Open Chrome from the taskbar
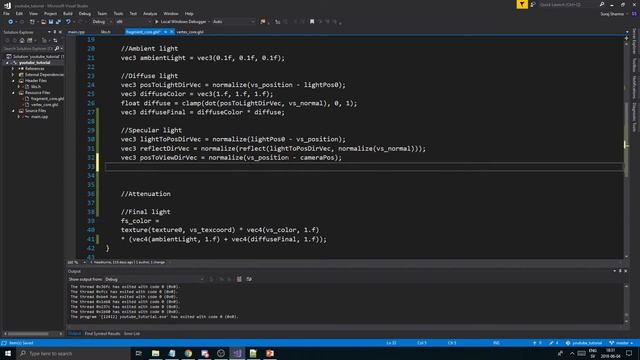This screenshot has width=640, height=360. click(188, 353)
